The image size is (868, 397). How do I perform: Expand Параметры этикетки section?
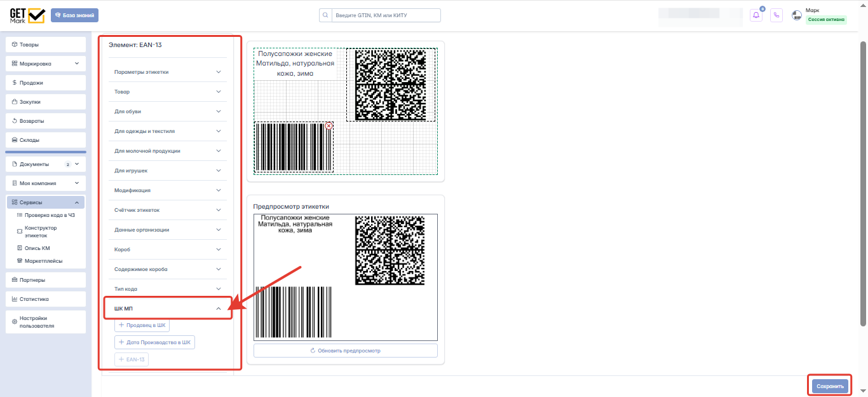point(168,72)
